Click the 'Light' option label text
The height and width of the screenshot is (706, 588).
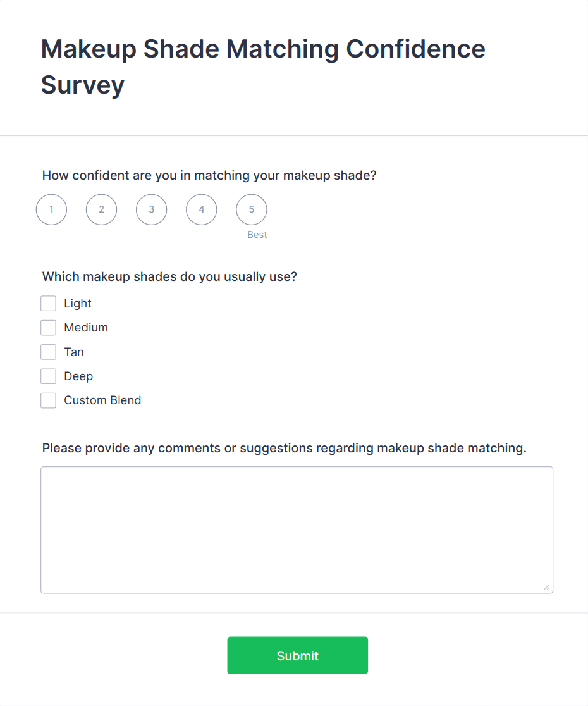point(78,304)
